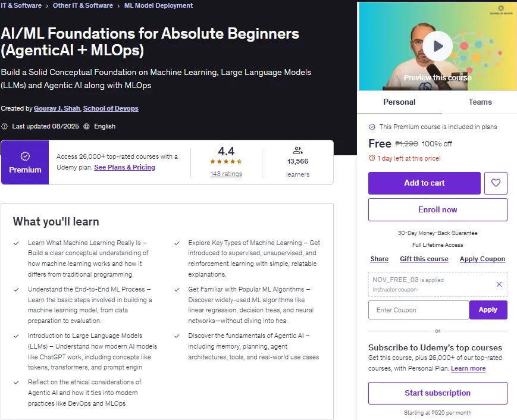Click the last updated alert icon

point(5,126)
